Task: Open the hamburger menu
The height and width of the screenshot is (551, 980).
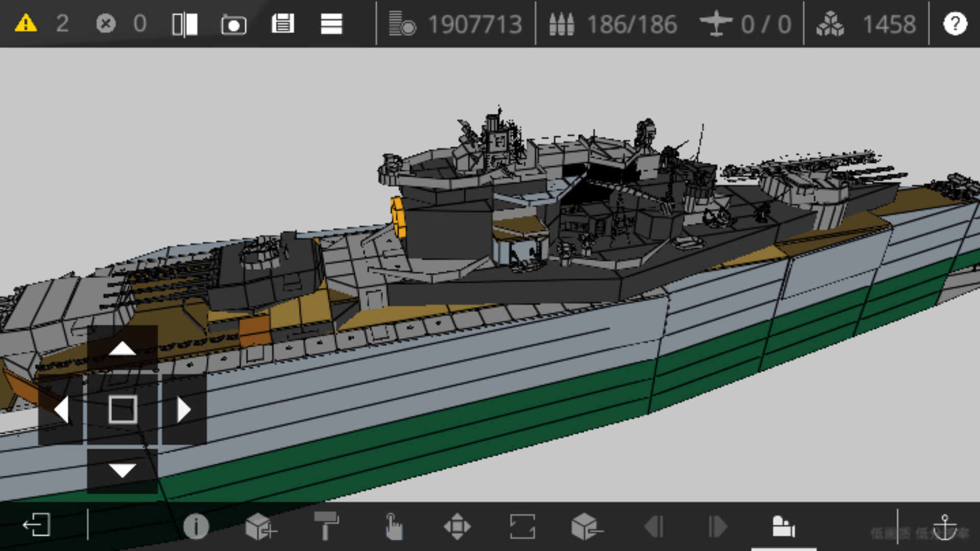Action: tap(331, 24)
